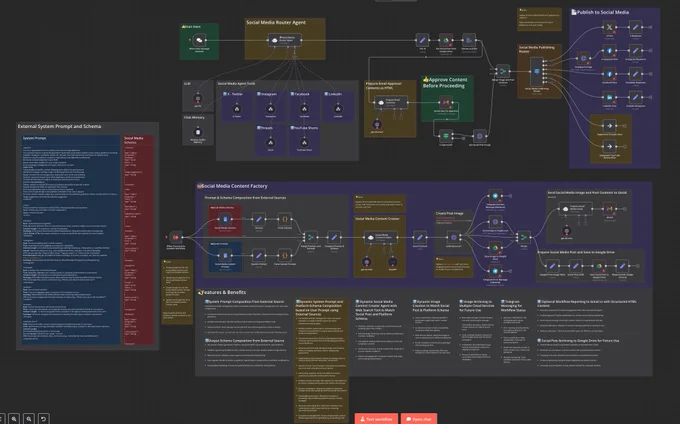
Task: Select the Parse System Prompt code node
Action: pos(285,255)
